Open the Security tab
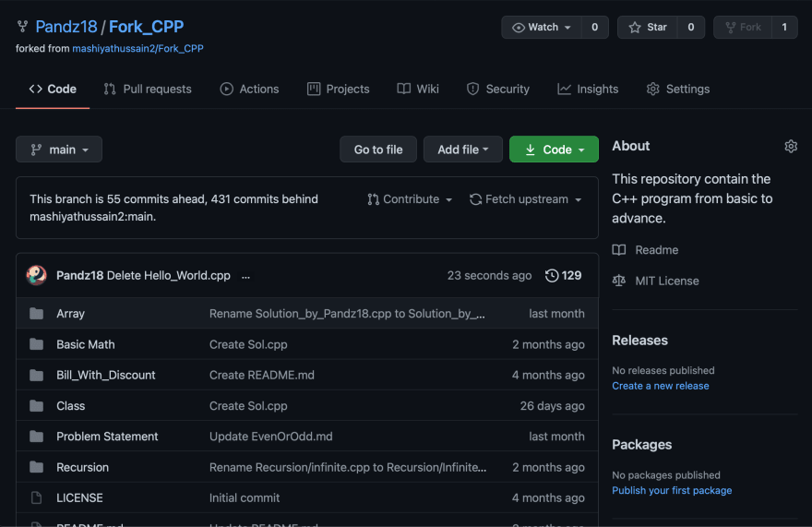Image resolution: width=812 pixels, height=527 pixels. pos(497,90)
